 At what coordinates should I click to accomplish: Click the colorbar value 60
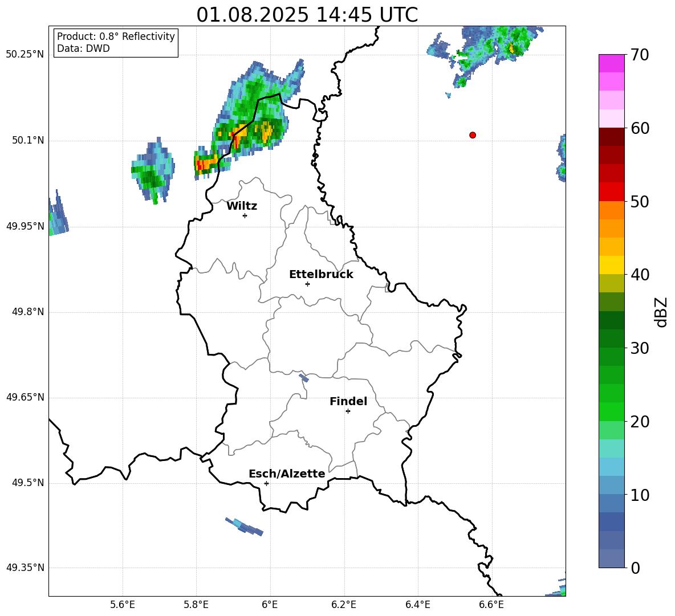click(x=640, y=128)
